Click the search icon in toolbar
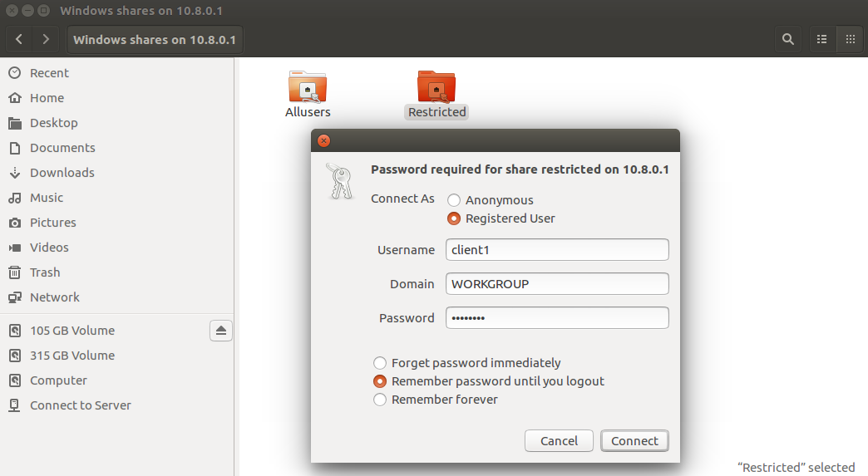The height and width of the screenshot is (476, 868). tap(787, 39)
